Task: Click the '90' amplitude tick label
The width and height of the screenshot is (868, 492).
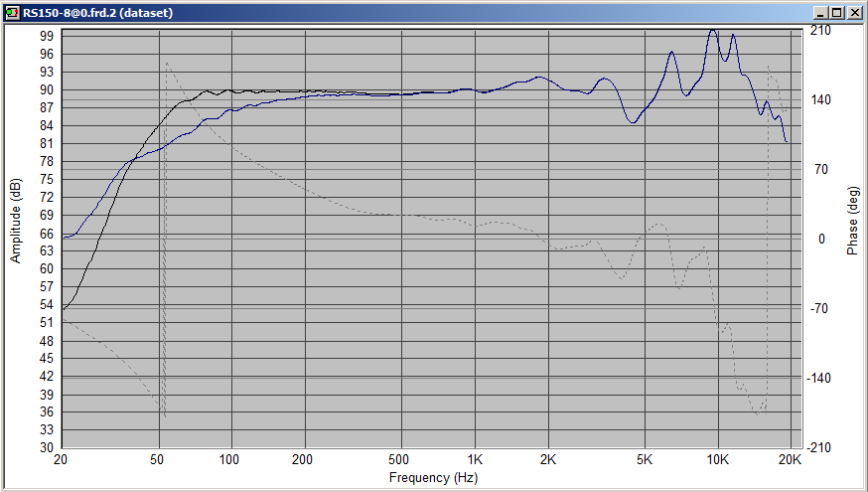Action: point(47,89)
